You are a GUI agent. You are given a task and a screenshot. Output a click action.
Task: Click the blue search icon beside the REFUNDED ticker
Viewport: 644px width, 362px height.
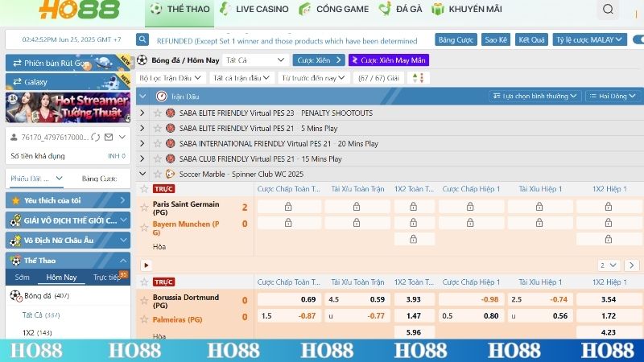point(142,39)
